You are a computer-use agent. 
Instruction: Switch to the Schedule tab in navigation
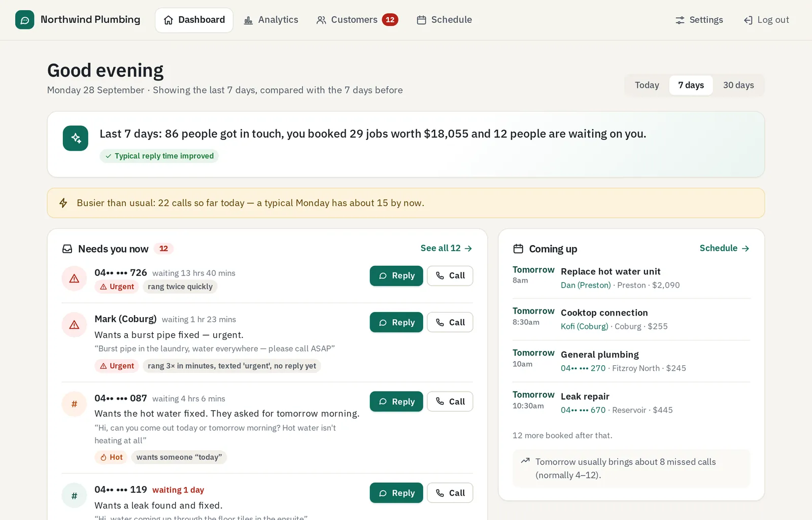[444, 20]
